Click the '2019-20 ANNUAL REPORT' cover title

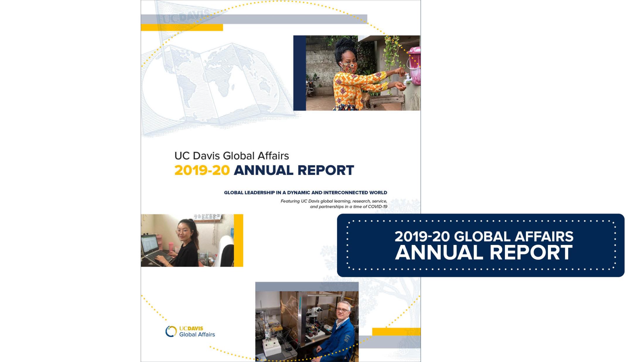[x=264, y=170]
